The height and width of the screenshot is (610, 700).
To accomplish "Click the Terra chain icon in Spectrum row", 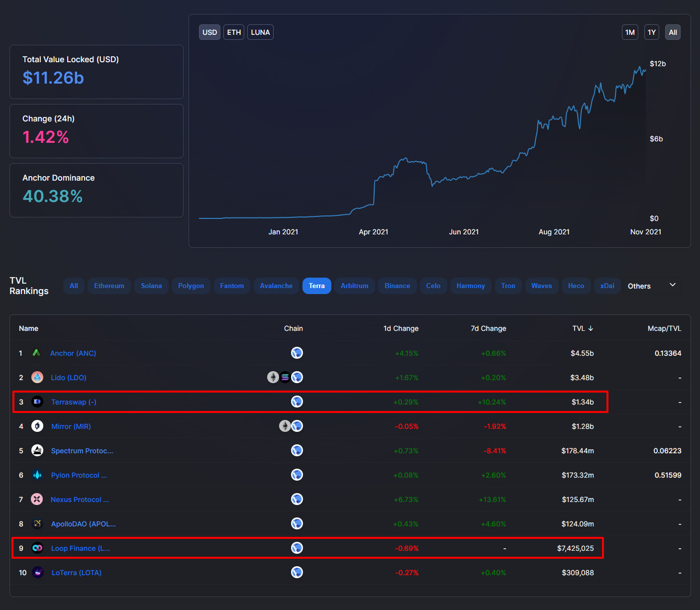I will click(x=297, y=450).
